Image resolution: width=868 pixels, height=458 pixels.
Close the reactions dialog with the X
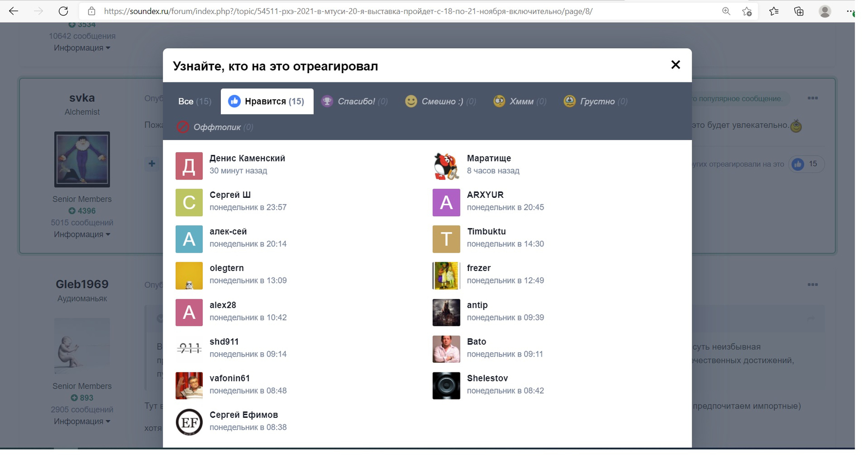[675, 65]
